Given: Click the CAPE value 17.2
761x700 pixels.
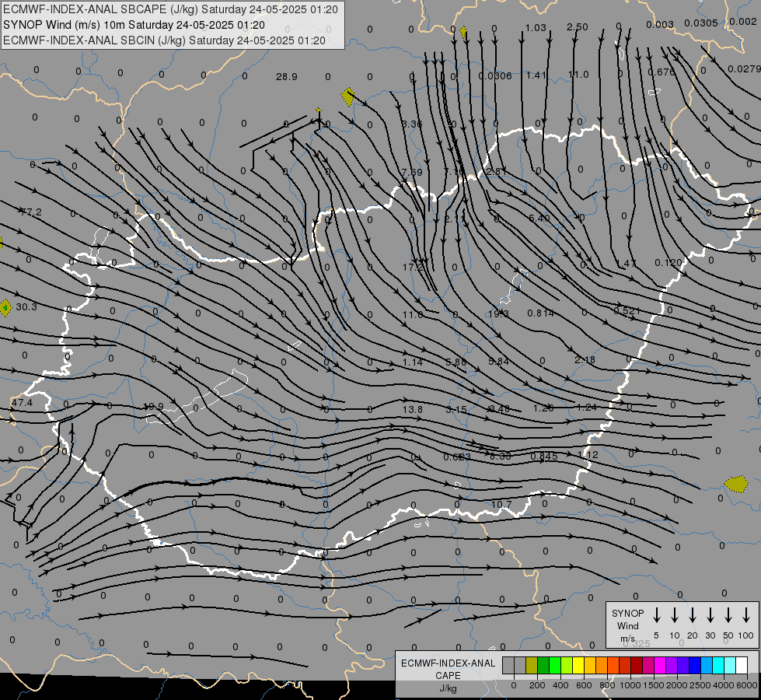Looking at the screenshot, I should [413, 268].
